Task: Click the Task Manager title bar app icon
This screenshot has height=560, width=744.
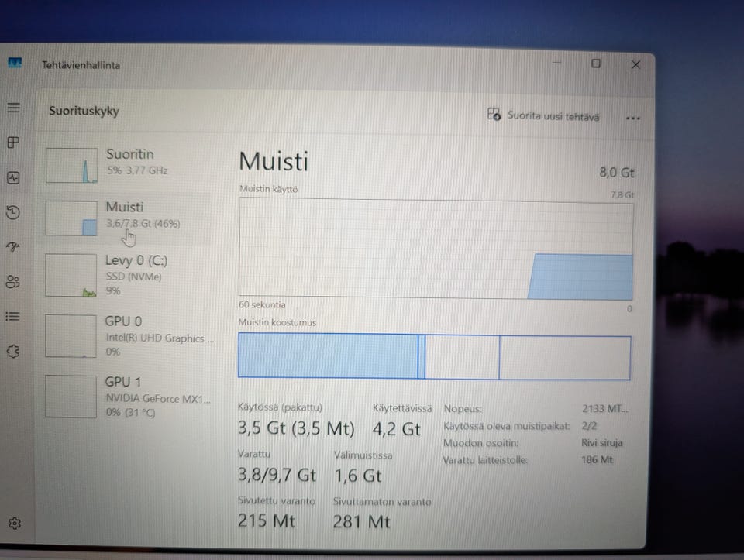Action: (x=15, y=63)
